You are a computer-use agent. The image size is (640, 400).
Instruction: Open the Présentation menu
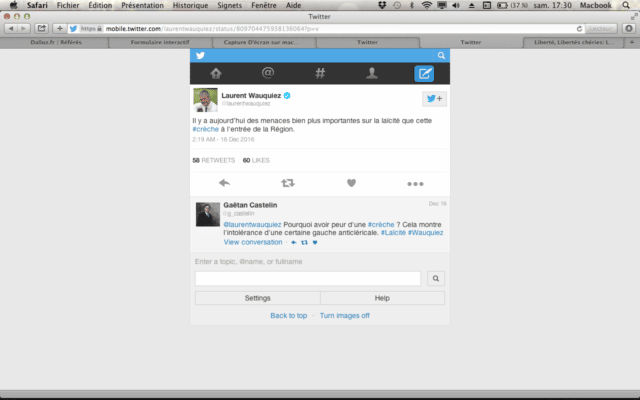(x=142, y=5)
